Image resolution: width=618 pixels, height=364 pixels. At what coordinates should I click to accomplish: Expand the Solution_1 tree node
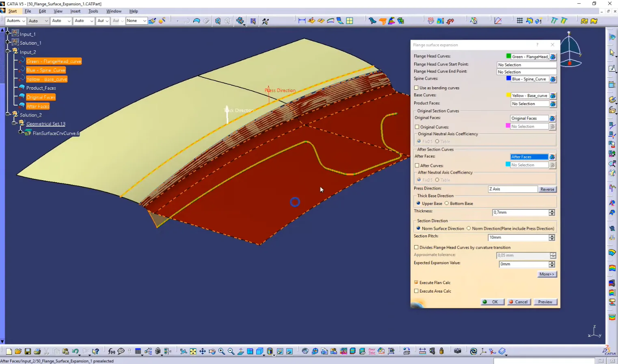point(8,41)
